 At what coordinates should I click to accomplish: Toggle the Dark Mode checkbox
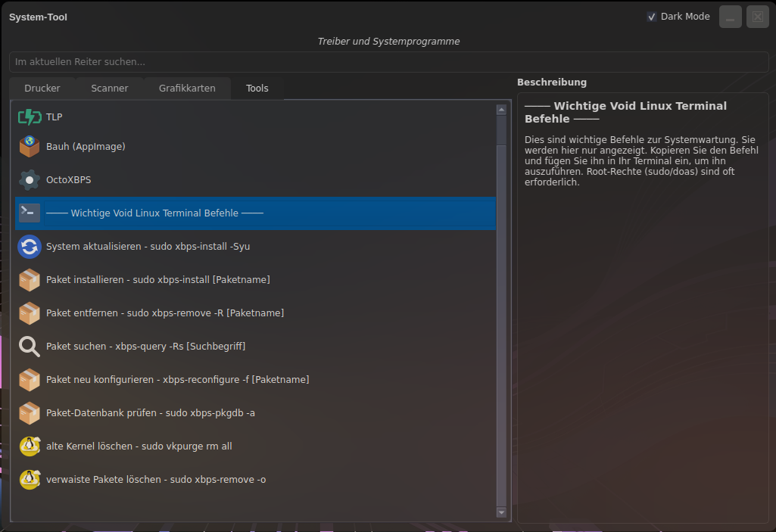click(652, 17)
